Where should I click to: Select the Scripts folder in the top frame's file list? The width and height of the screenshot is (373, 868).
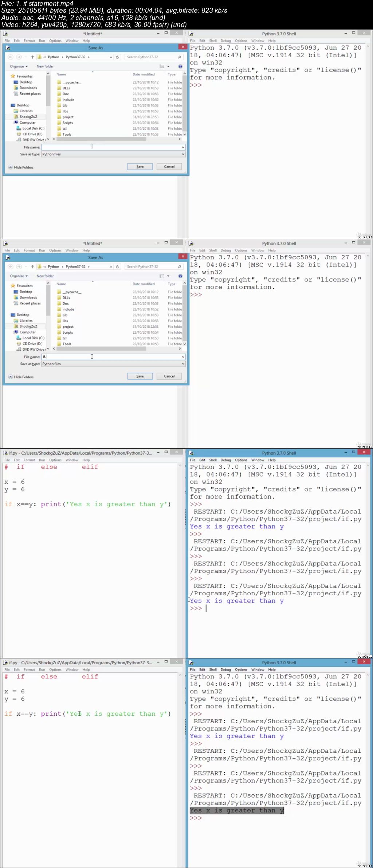pos(67,123)
